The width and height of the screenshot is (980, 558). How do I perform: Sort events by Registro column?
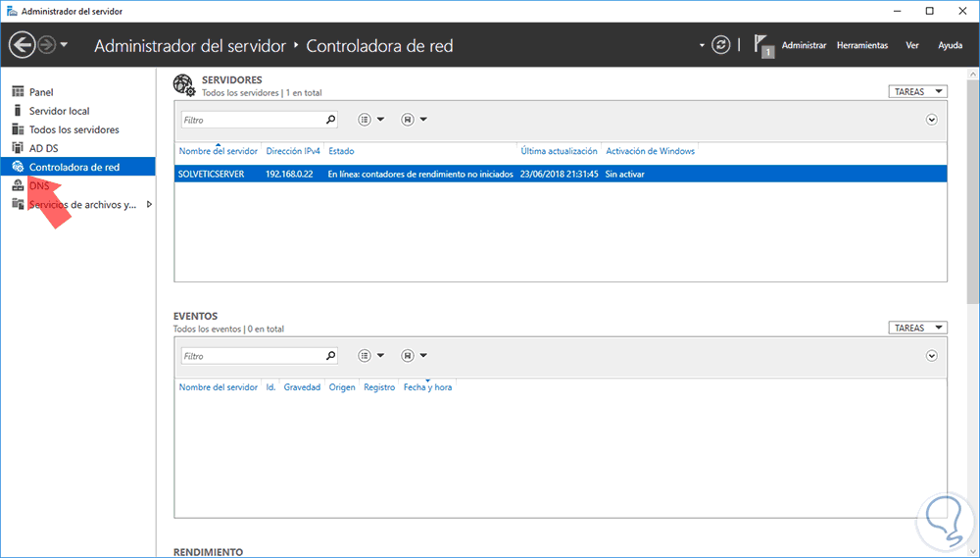point(379,387)
